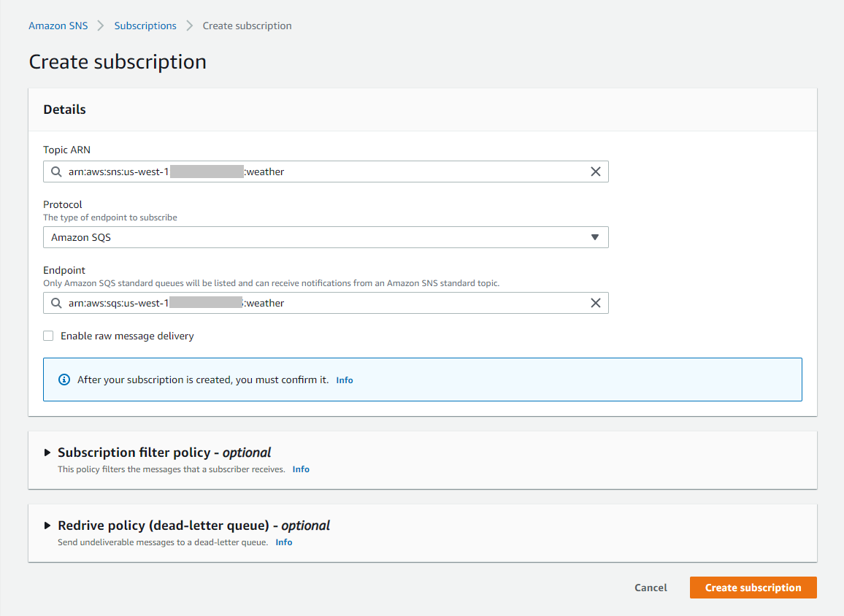Clear the Endpoint field with the X icon
Viewport: 844px width, 616px height.
[595, 303]
